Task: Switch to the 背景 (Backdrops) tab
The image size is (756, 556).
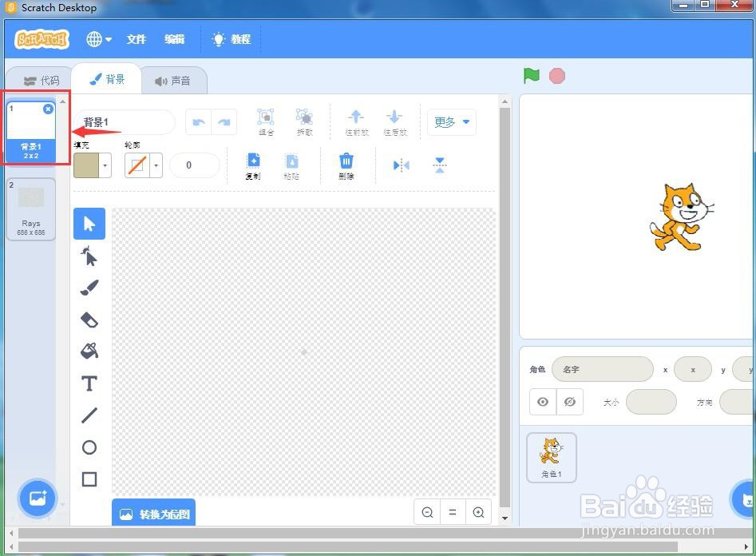Action: 107,79
